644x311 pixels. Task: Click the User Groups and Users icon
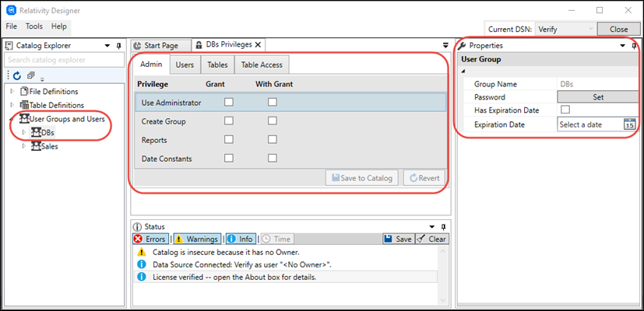click(25, 119)
